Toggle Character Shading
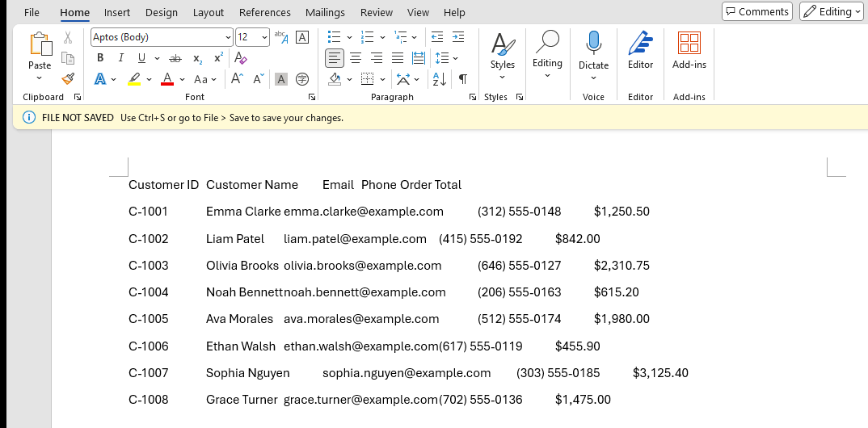Screen dimensions: 868x428 tap(281, 79)
